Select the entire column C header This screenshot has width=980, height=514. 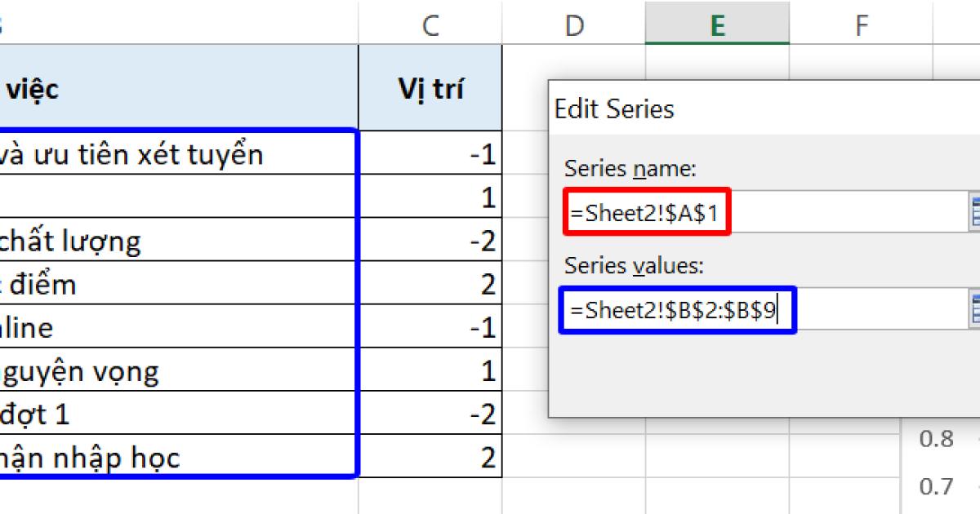click(430, 24)
